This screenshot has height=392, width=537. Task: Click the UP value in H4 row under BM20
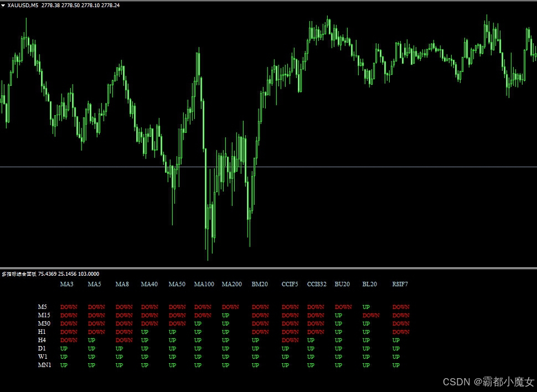(255, 341)
